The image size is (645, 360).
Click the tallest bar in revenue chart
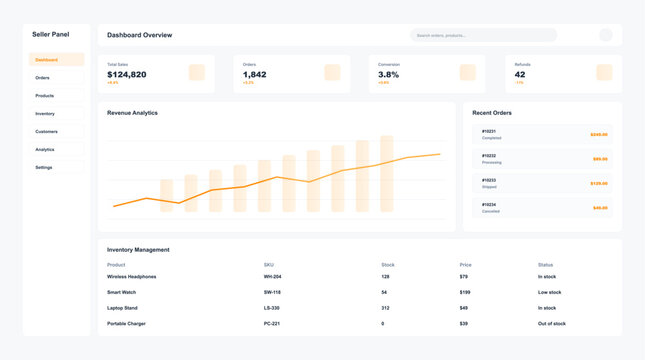(x=387, y=174)
